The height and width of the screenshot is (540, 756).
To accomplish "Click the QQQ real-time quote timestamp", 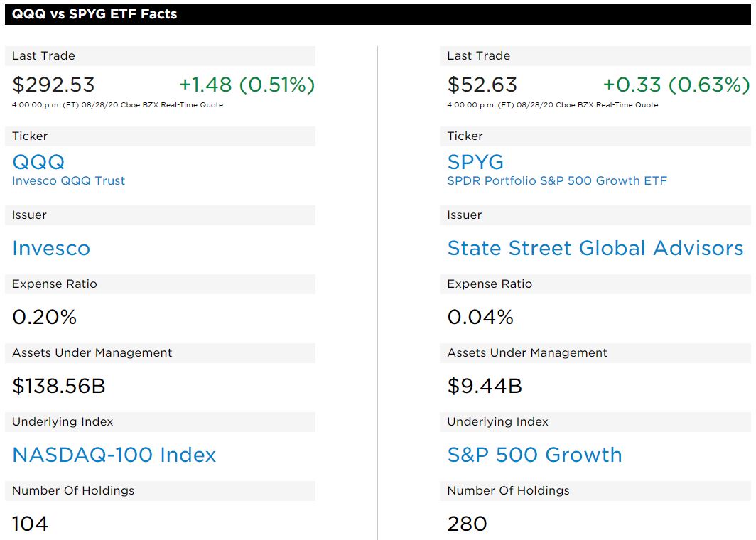I will [118, 104].
